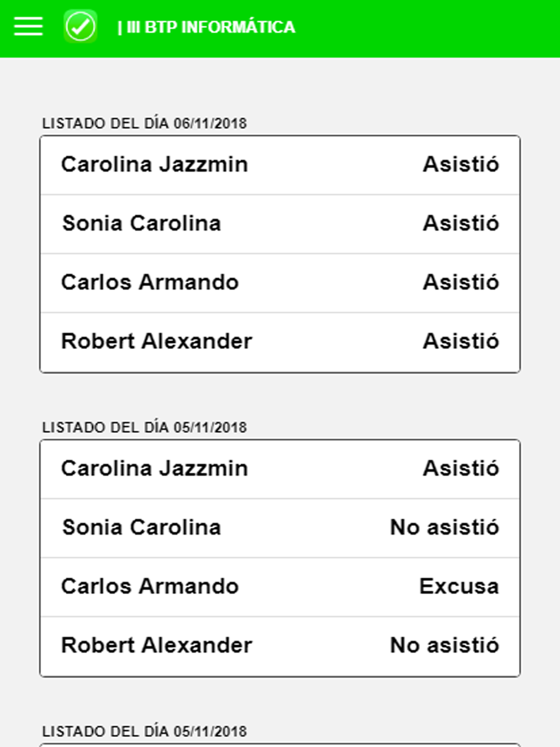Click No asistió status beside Robert Alexander
560x747 pixels.
point(445,645)
